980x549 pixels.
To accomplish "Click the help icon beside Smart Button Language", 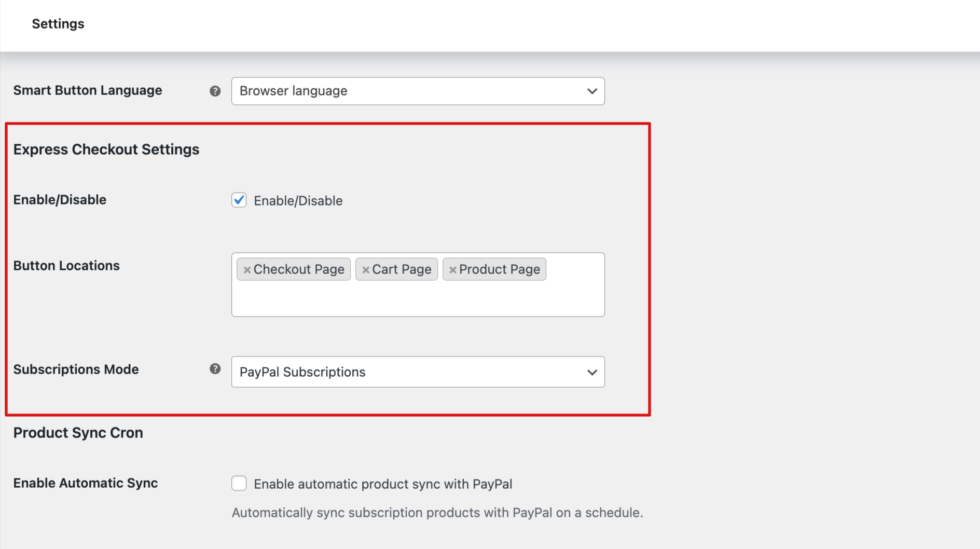I will 214,91.
